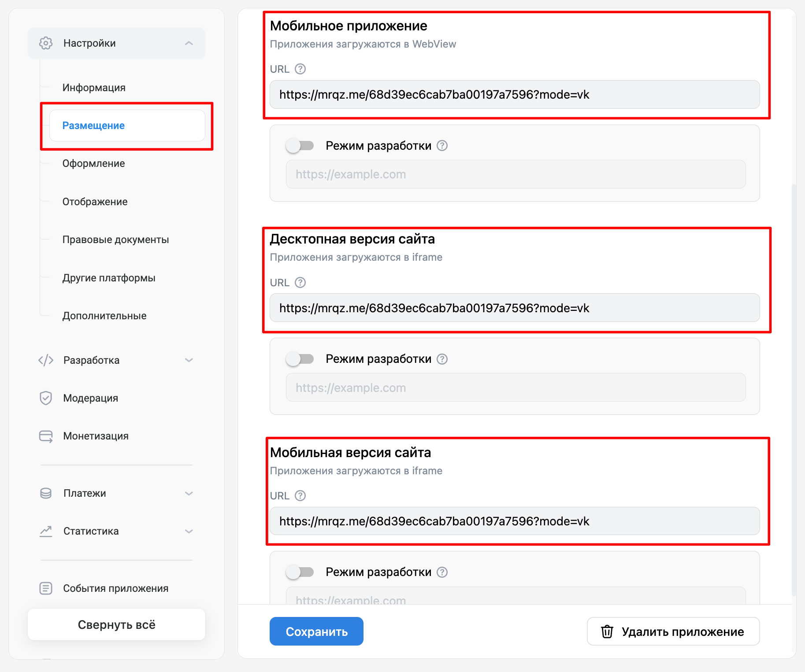Open the Оформление settings item
The height and width of the screenshot is (672, 805).
click(93, 163)
